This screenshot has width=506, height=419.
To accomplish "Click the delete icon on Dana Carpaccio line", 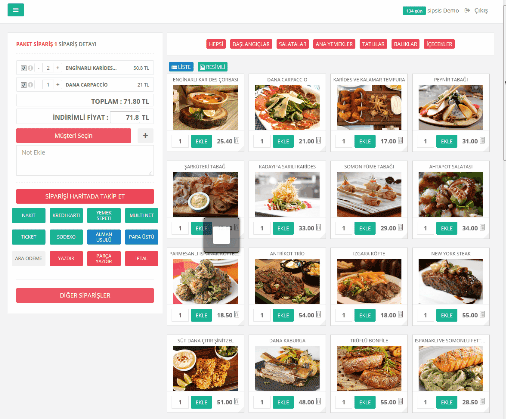I will pos(24,85).
